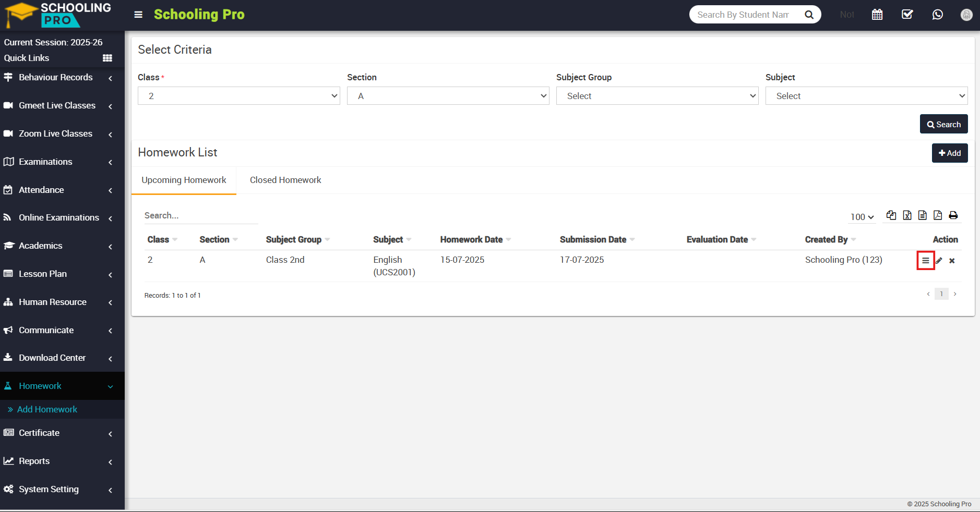
Task: Click the Schooling Pro logo
Action: tap(57, 15)
